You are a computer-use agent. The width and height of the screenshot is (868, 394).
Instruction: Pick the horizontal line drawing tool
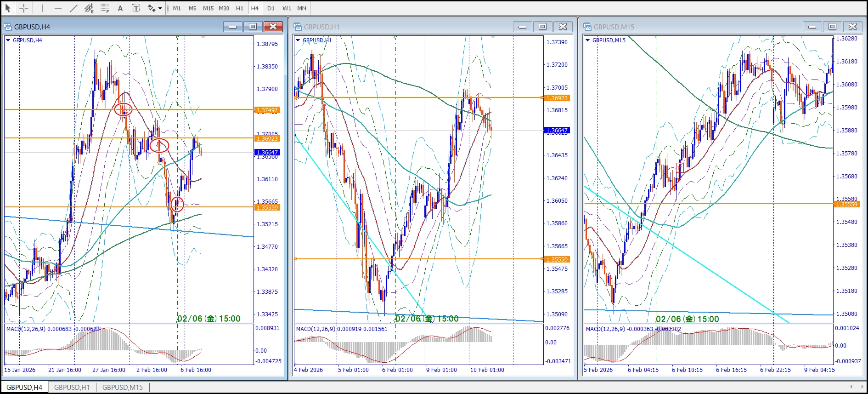click(58, 8)
